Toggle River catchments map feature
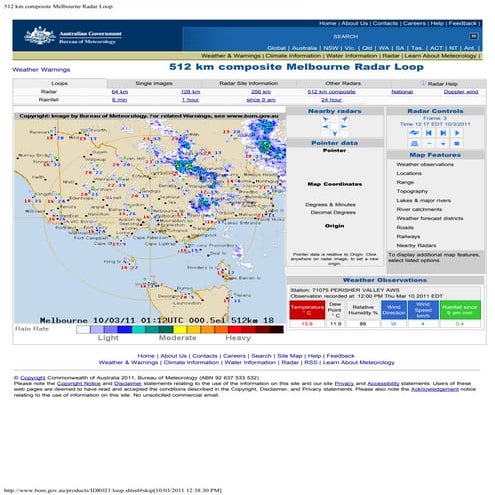 point(419,209)
